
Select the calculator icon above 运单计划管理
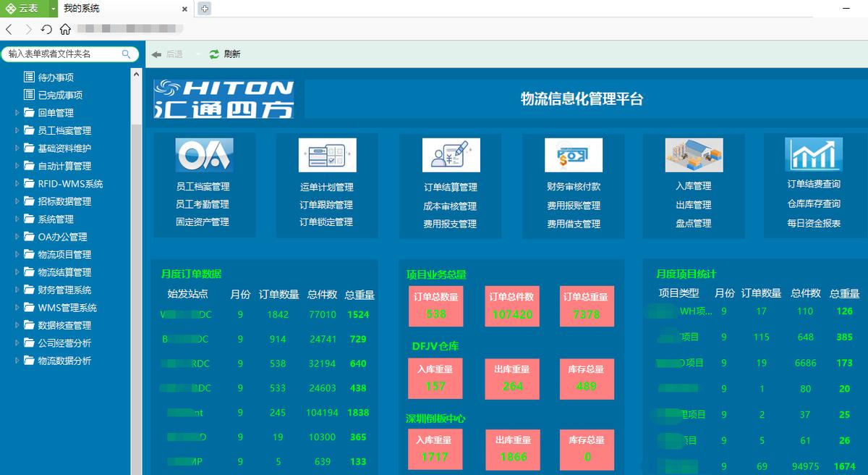[327, 154]
